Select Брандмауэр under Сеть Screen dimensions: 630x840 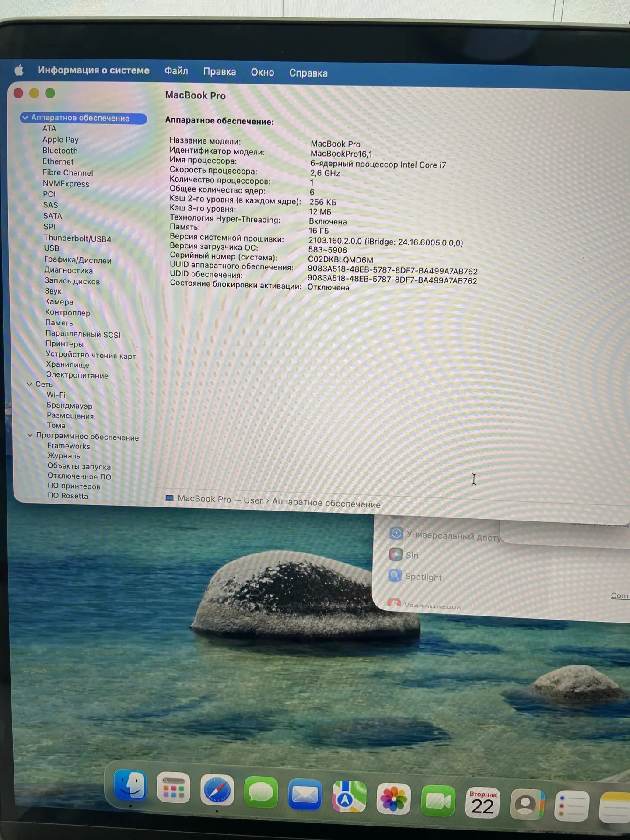coord(70,406)
